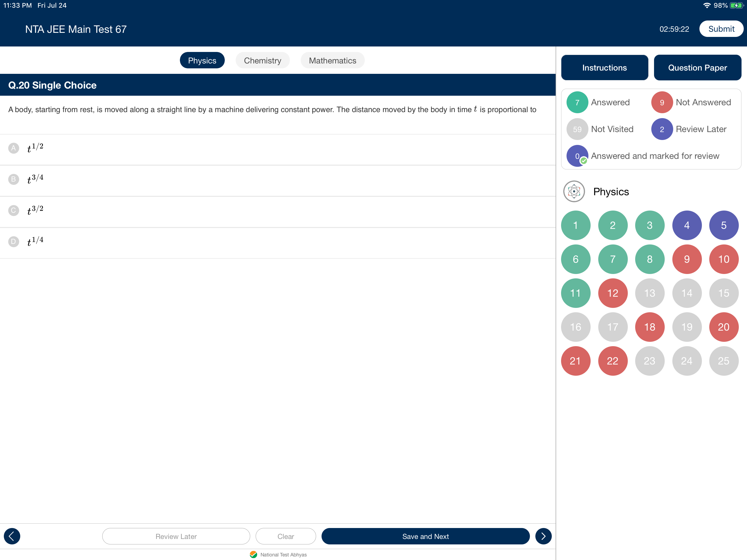Go to unanswered question 18
This screenshot has width=747, height=560.
pyautogui.click(x=649, y=327)
